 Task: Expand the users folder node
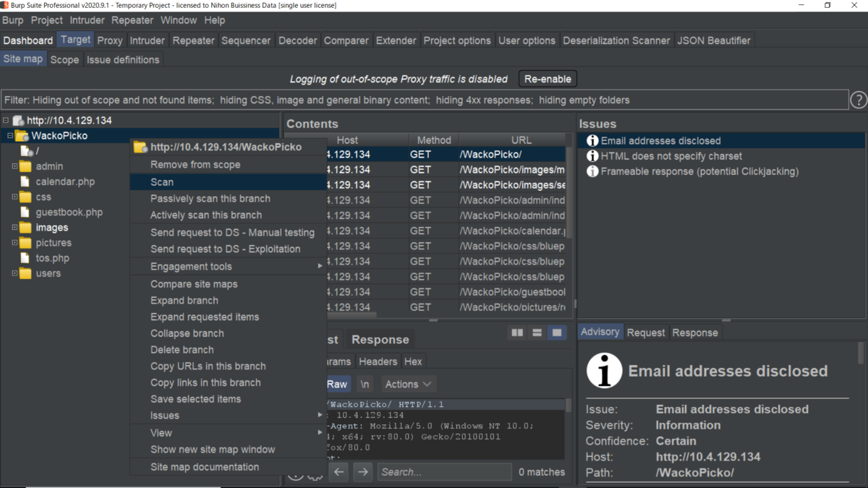14,273
